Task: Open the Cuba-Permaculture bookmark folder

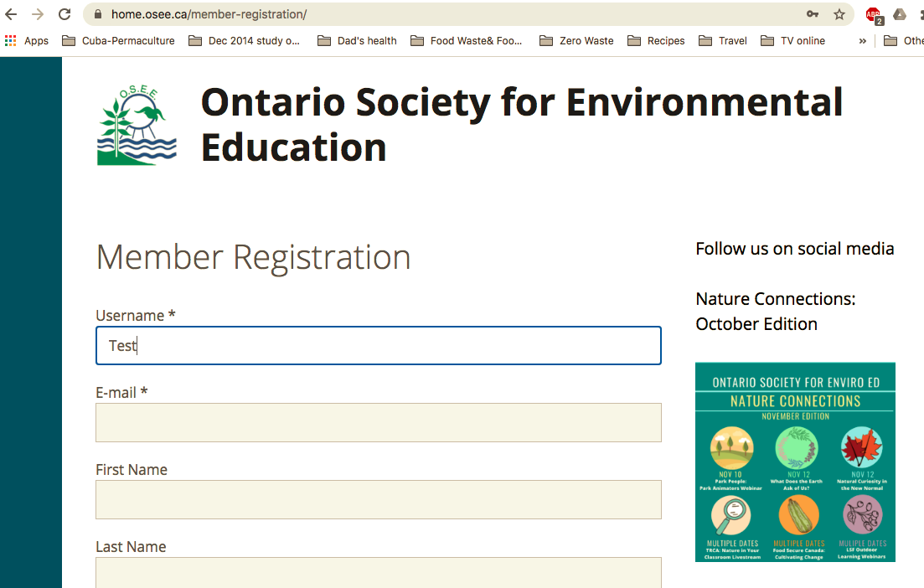Action: pyautogui.click(x=118, y=41)
